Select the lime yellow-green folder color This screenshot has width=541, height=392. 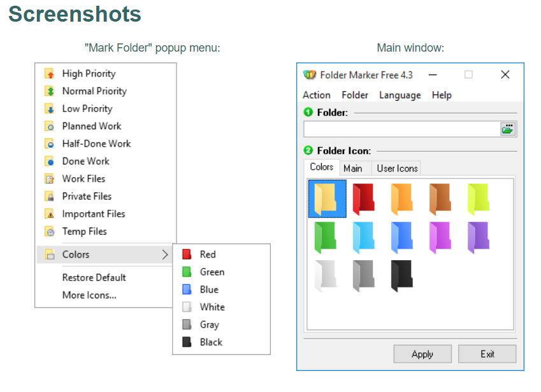click(x=479, y=199)
